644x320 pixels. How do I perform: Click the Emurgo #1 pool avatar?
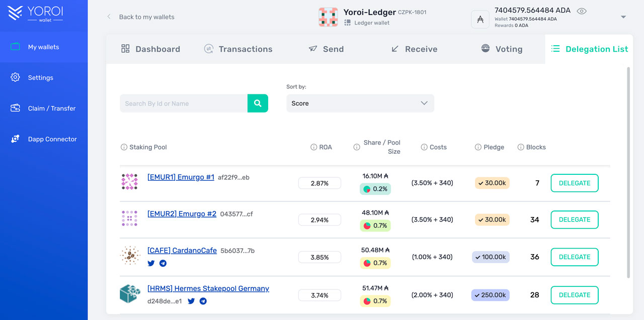click(130, 182)
